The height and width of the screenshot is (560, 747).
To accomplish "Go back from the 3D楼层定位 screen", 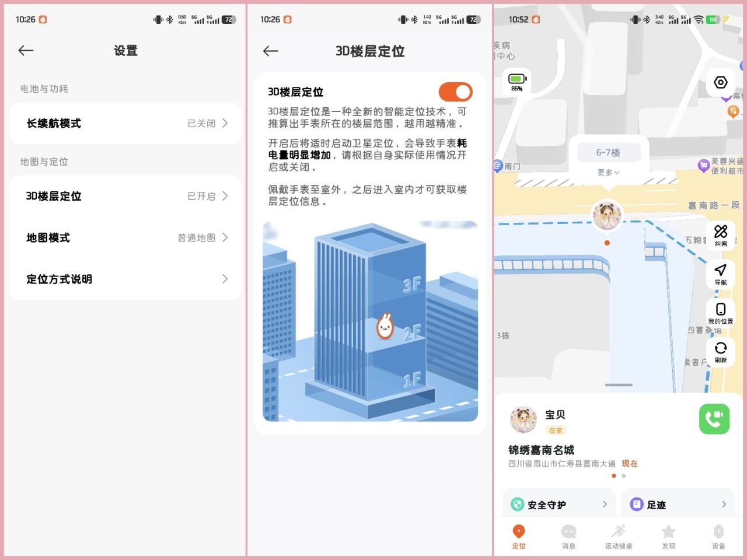I will point(271,51).
